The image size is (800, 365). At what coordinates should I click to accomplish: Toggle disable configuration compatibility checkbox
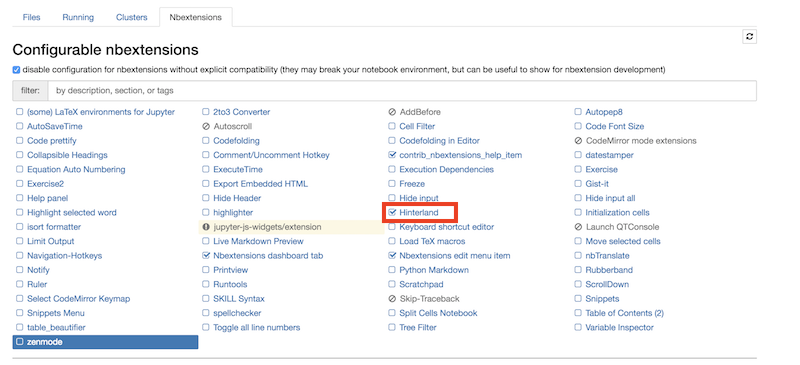tap(16, 70)
